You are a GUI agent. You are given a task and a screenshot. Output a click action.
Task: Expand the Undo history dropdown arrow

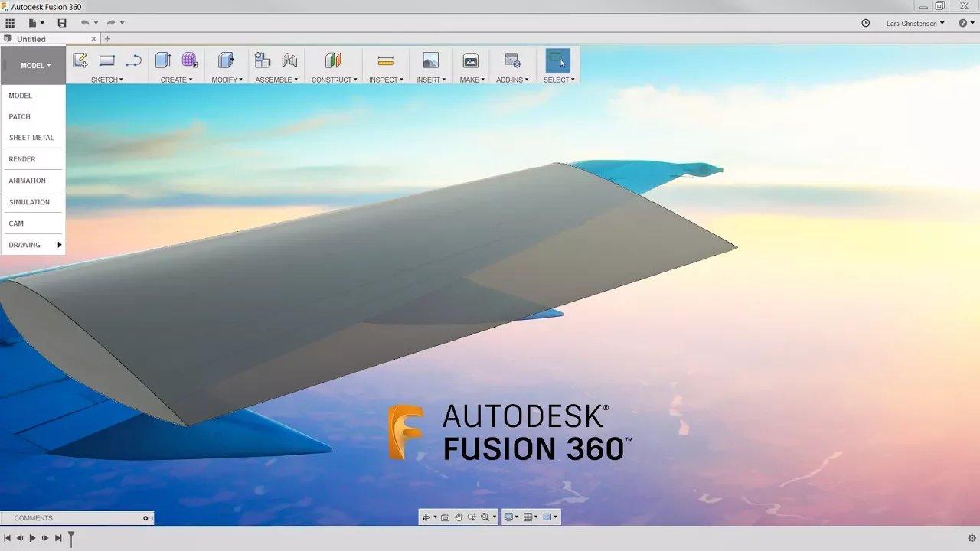96,23
